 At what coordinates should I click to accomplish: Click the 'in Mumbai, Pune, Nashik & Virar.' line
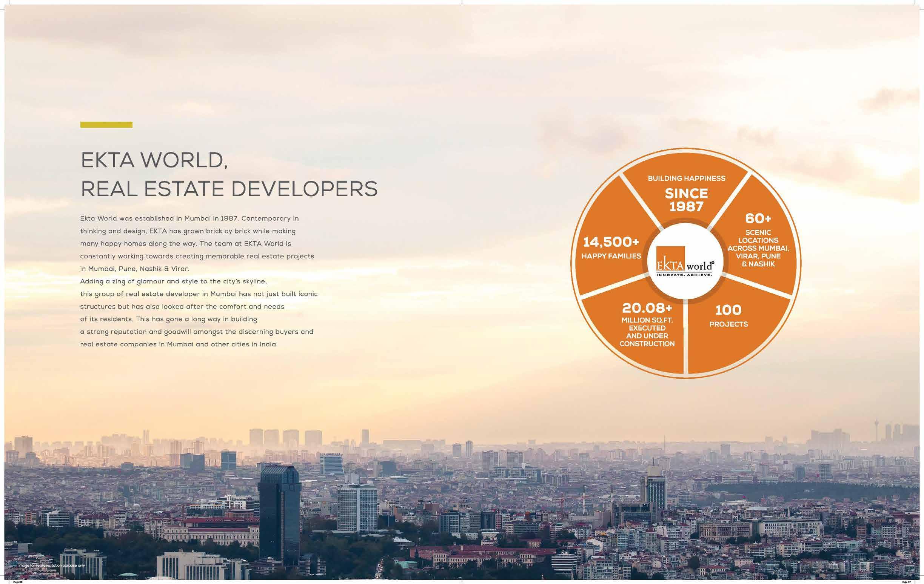pyautogui.click(x=135, y=269)
